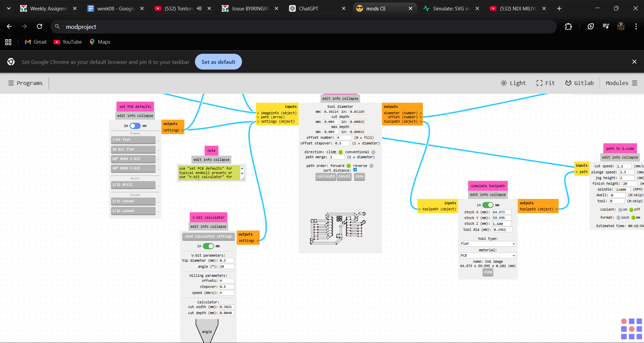644x343 pixels.
Task: Click view beside the cancel button
Action: 360,176
